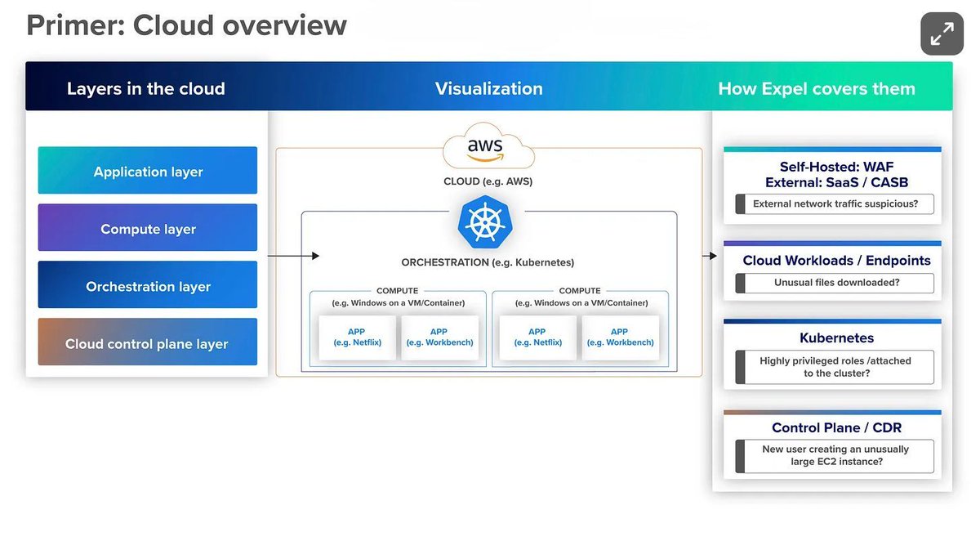
Task: Select the Kubernetes wheel icon
Action: pyautogui.click(x=487, y=221)
